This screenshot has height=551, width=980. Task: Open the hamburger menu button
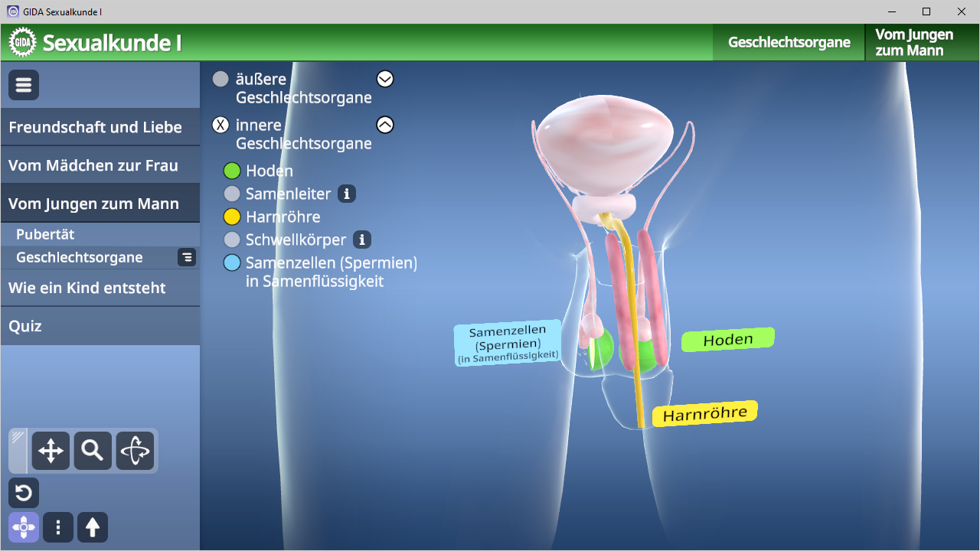[24, 85]
